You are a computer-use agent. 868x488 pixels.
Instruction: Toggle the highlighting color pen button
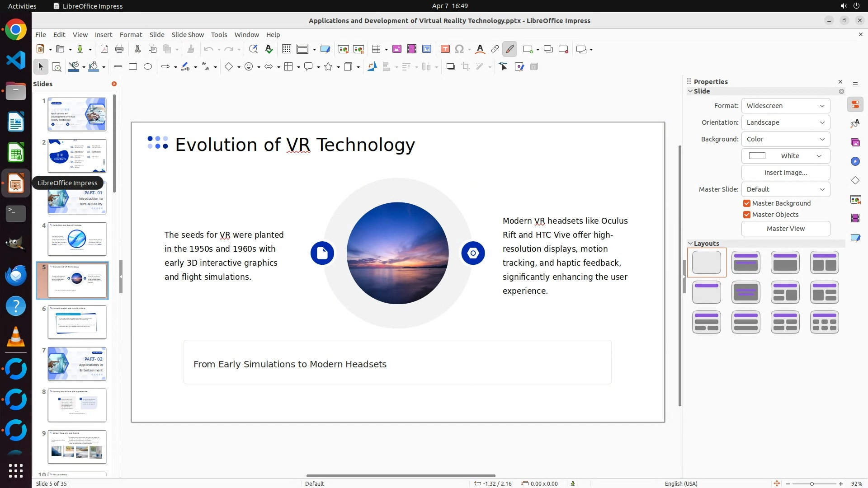510,49
